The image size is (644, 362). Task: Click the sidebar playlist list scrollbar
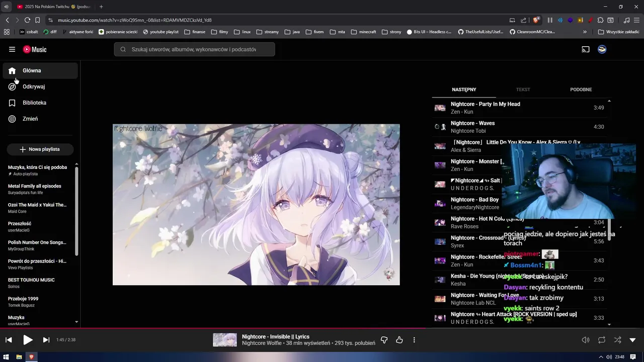point(76,211)
